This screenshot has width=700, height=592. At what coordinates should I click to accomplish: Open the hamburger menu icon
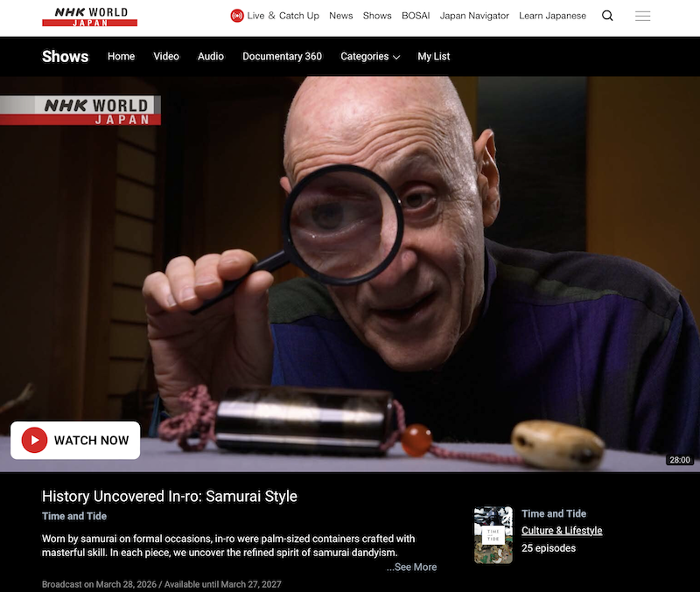tap(642, 16)
